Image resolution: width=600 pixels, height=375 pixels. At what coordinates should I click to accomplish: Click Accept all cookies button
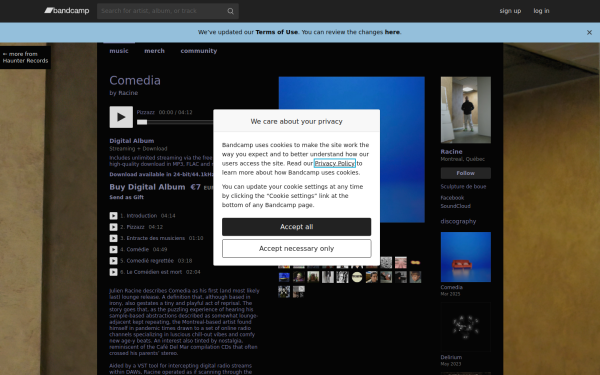297,227
